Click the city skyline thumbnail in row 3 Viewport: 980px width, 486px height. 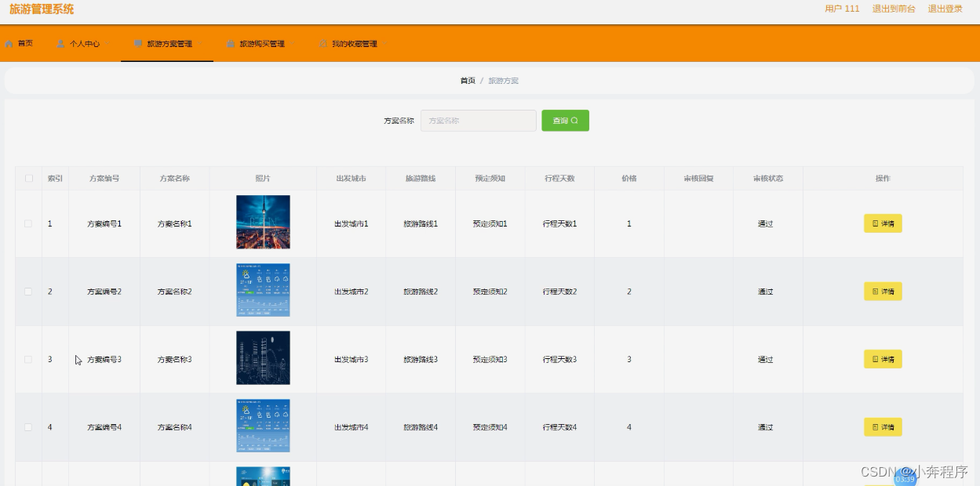[x=263, y=357]
